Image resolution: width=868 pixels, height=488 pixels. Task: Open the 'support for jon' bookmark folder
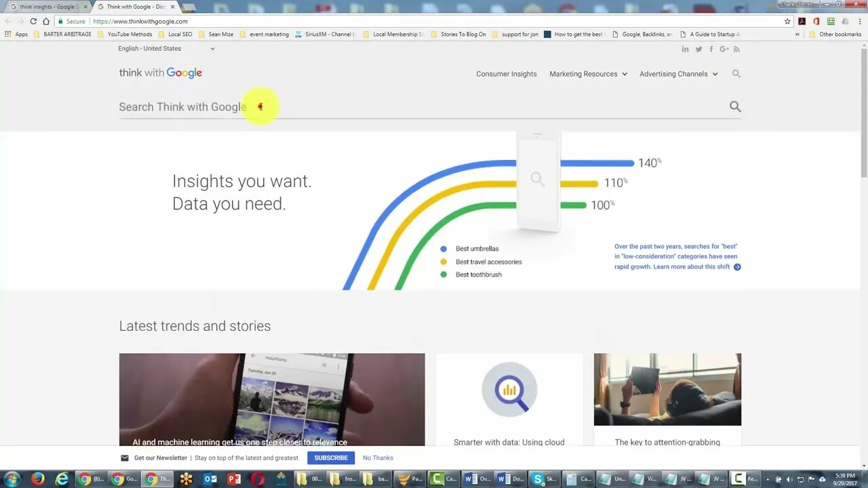pos(515,34)
